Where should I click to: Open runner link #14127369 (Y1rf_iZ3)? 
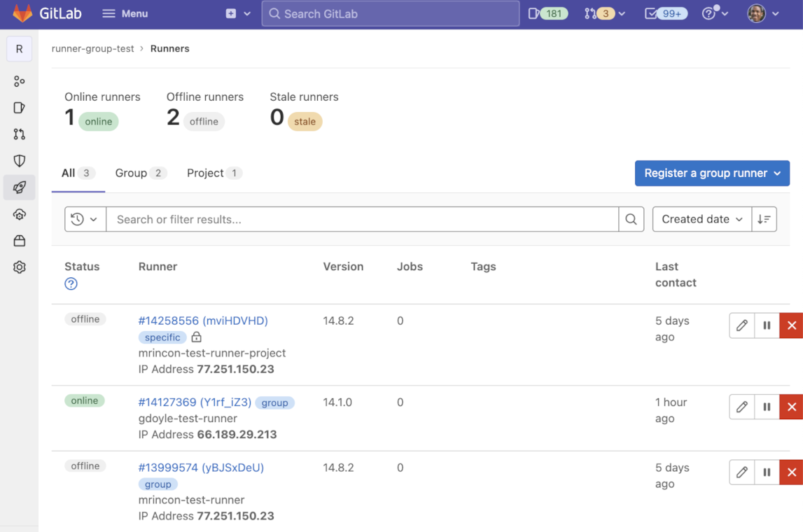(x=195, y=402)
